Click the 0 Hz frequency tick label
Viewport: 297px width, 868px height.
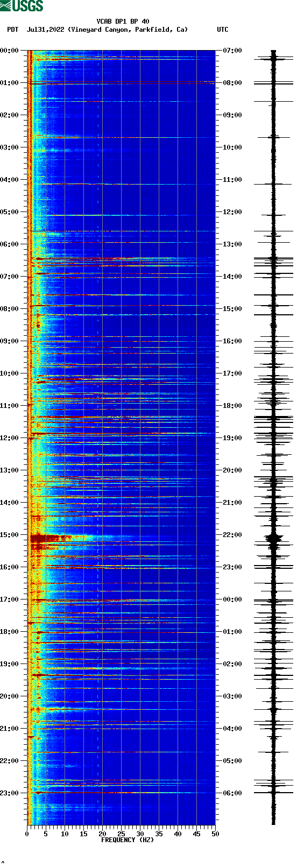(x=27, y=834)
